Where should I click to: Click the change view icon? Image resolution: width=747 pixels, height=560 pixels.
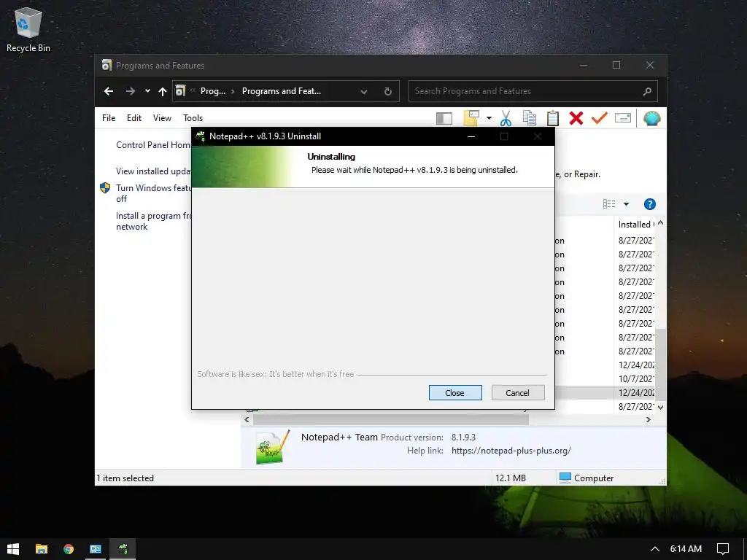click(609, 204)
